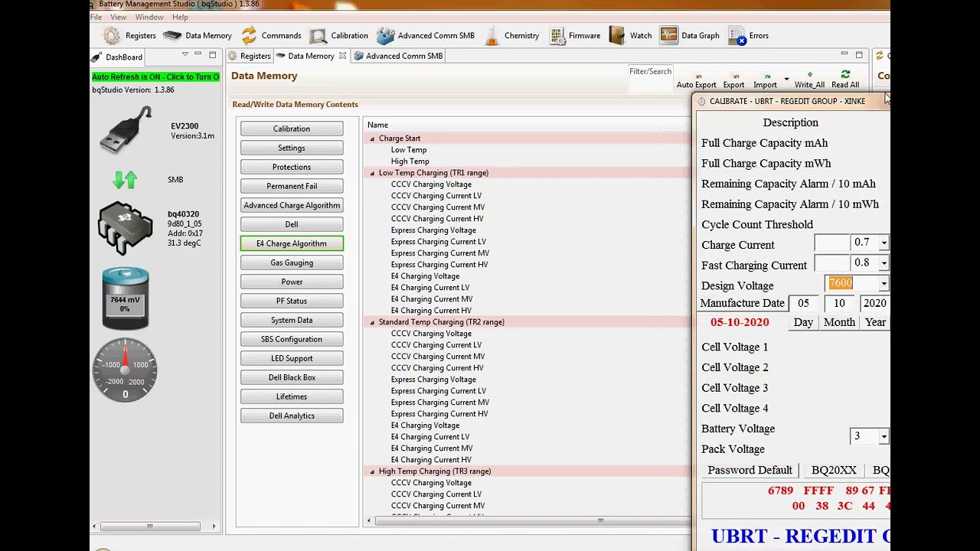The height and width of the screenshot is (551, 980).
Task: Minimize the DashBoard panel
Action: tap(198, 55)
